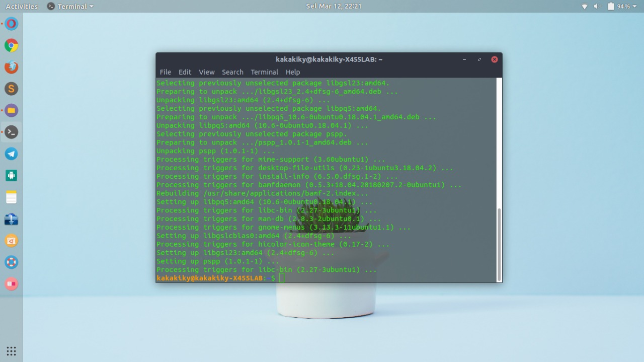Open the Search menu in Terminal

232,71
